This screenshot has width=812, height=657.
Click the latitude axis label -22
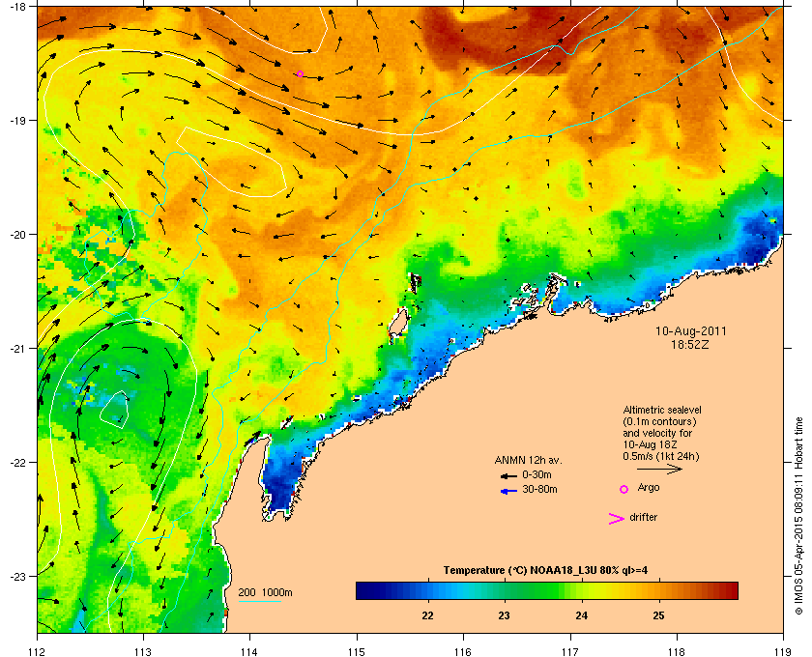click(16, 462)
